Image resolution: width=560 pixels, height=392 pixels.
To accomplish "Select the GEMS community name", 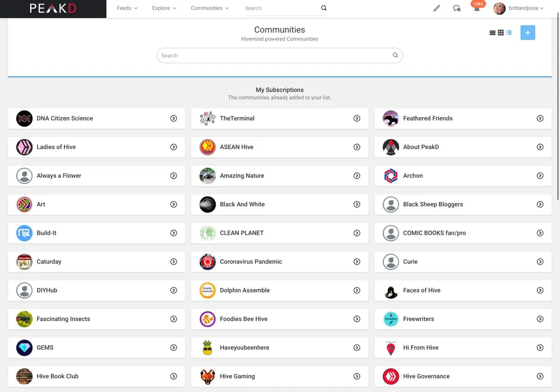I will click(45, 348).
